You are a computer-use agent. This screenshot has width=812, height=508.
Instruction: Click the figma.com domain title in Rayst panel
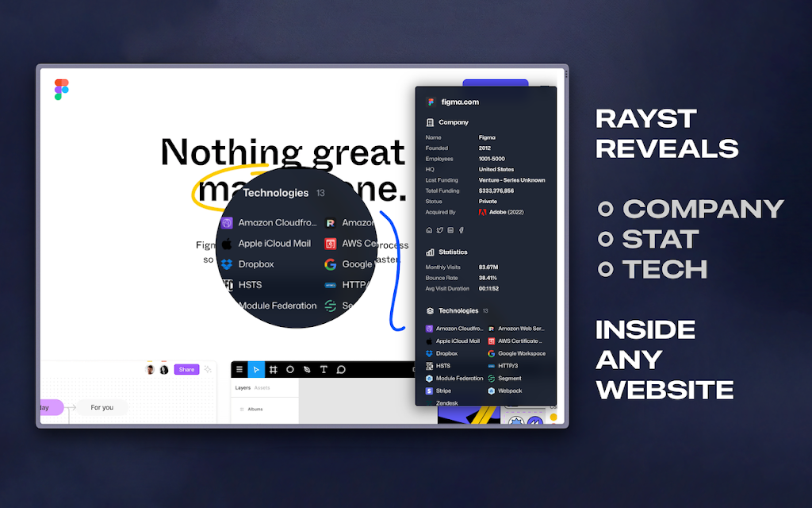point(460,102)
